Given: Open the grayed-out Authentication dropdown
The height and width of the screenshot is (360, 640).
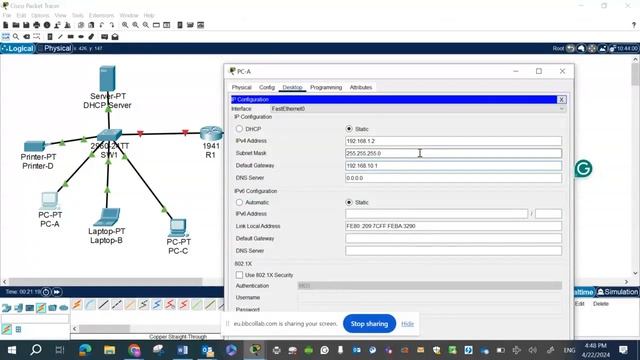Looking at the screenshot, I should (430, 286).
